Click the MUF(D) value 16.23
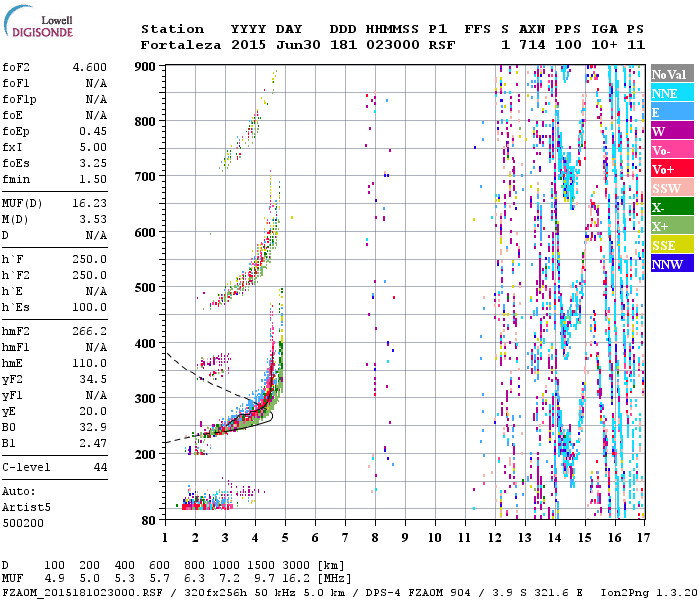 (90, 203)
